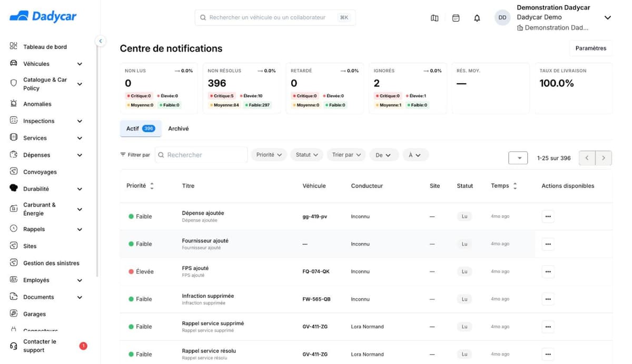Open actions menu for FPS ajouté row
632x364 pixels.
tap(548, 271)
